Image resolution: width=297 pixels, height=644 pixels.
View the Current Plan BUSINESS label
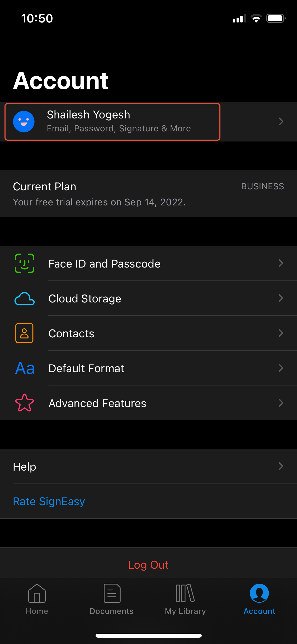[x=263, y=186]
